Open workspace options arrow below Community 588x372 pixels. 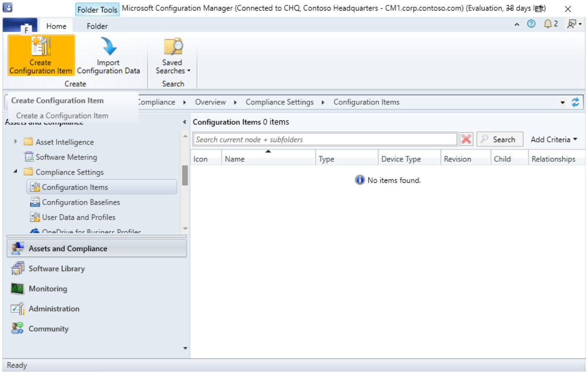[x=185, y=348]
